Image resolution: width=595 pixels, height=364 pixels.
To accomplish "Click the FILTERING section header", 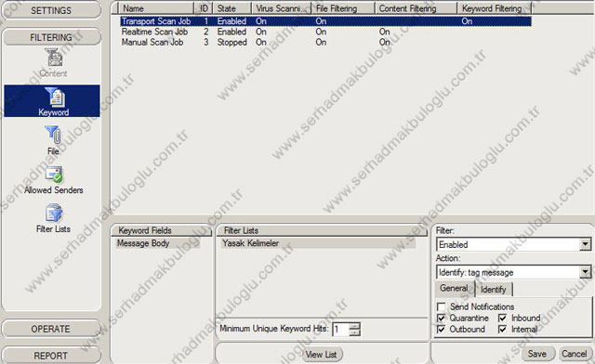I will (x=51, y=37).
